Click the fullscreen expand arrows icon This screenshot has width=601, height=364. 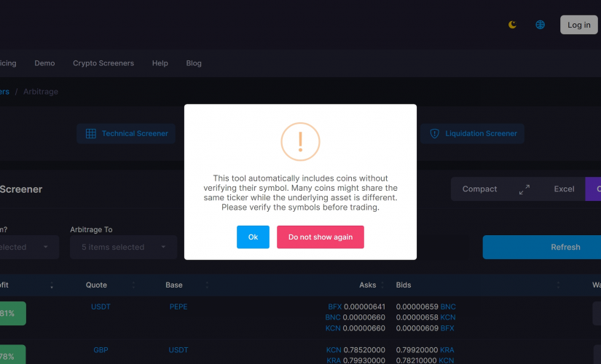coord(525,189)
